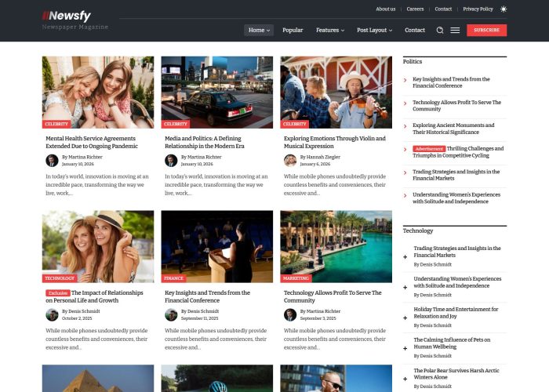The height and width of the screenshot is (392, 549).
Task: Expand plus beside Understanding Women's Experiences Technology item
Action: coord(405,288)
